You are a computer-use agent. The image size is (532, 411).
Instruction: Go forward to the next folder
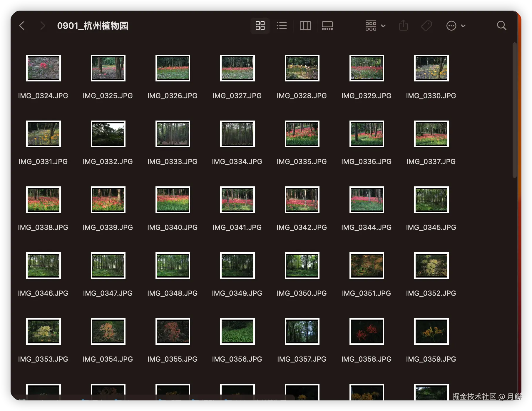[x=43, y=26]
